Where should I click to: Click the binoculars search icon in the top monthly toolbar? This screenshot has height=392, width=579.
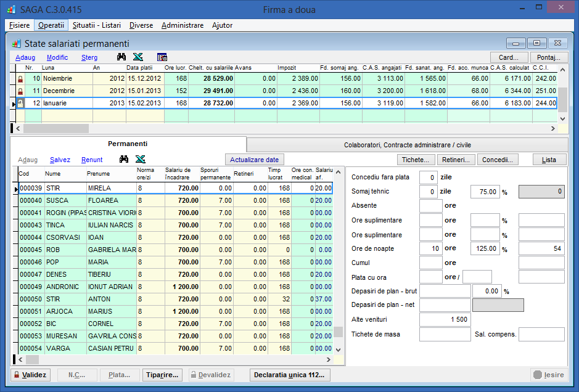123,57
